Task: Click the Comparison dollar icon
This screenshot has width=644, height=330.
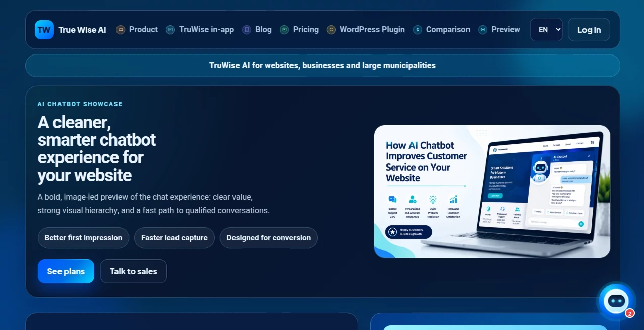Action: [418, 30]
